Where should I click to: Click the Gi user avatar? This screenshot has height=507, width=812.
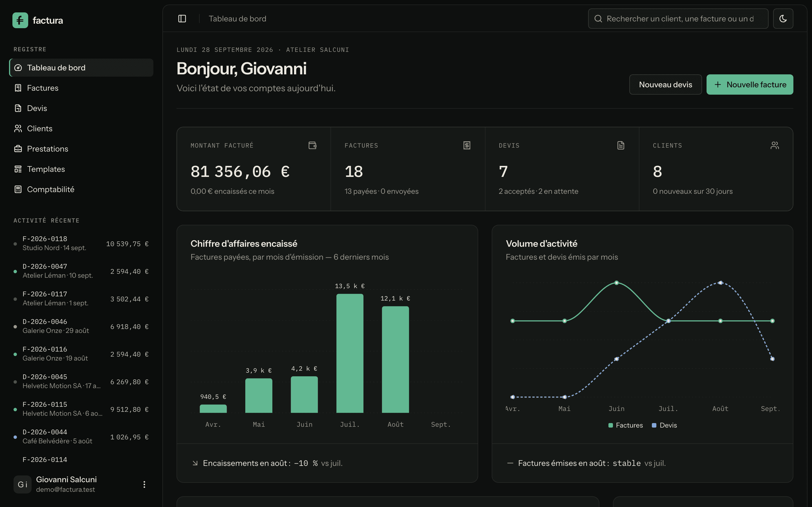(23, 484)
